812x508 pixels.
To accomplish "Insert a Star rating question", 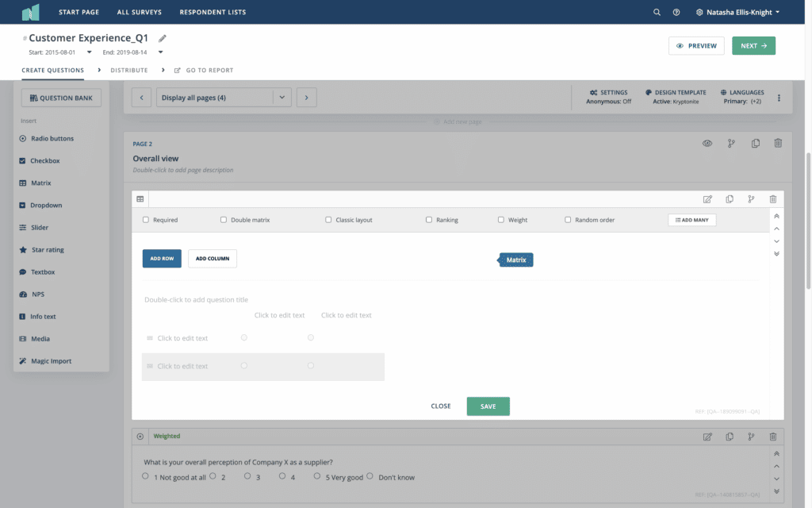I will pyautogui.click(x=47, y=250).
